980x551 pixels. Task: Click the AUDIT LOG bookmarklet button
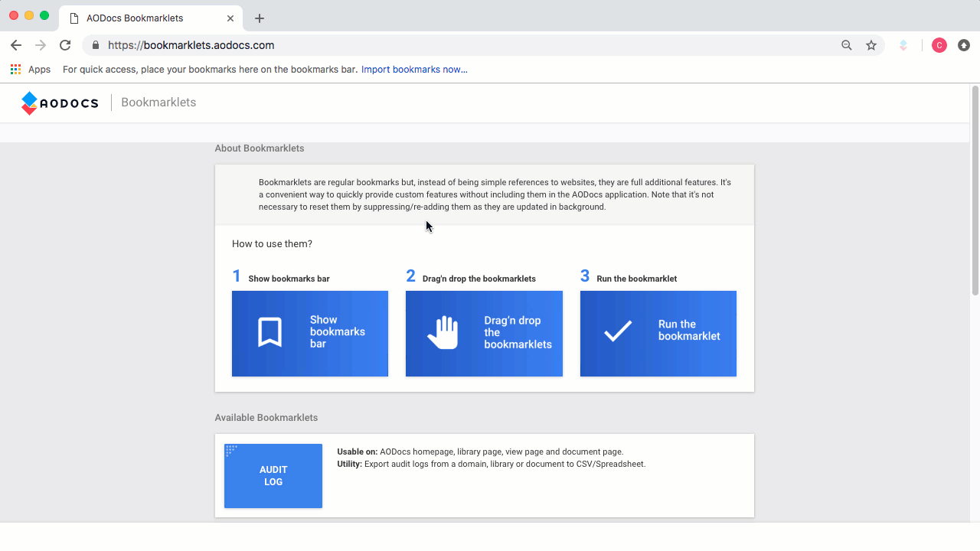pyautogui.click(x=273, y=476)
